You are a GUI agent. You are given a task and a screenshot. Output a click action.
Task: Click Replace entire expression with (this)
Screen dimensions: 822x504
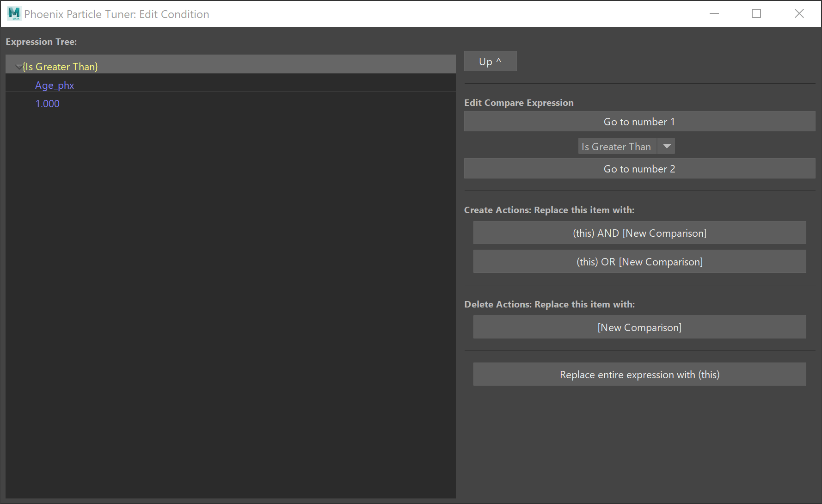coord(640,374)
